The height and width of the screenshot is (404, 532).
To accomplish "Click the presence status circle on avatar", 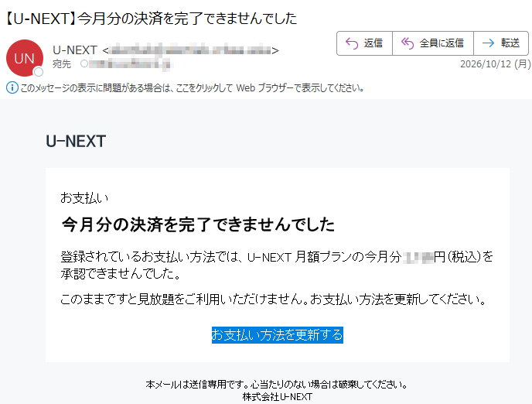I will coord(39,72).
